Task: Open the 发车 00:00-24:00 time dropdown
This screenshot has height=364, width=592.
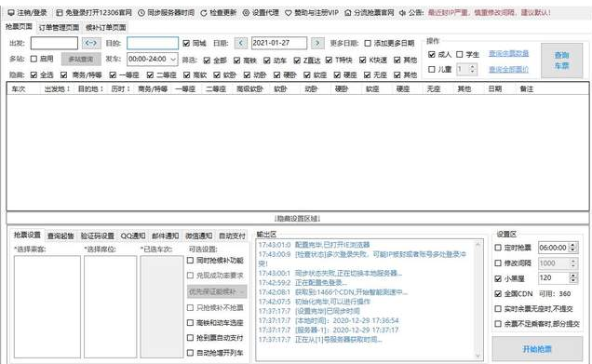Action: pos(153,59)
